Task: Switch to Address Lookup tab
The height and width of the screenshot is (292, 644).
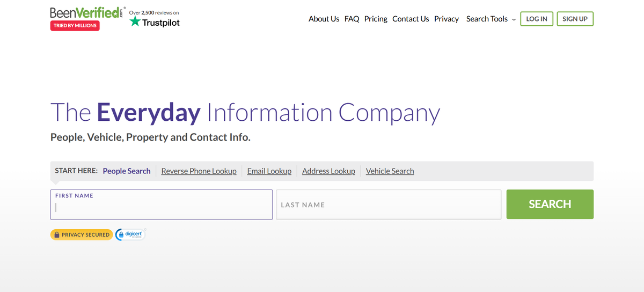Action: (x=328, y=171)
